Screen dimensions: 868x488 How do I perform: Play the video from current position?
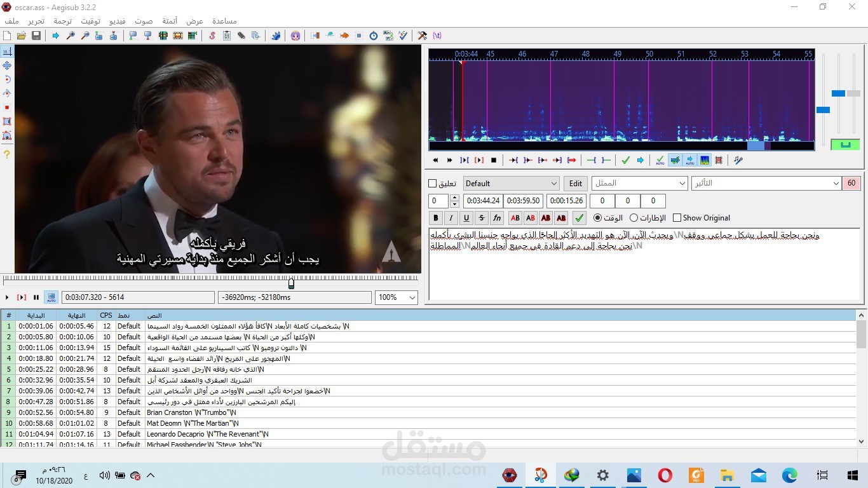pos(7,297)
